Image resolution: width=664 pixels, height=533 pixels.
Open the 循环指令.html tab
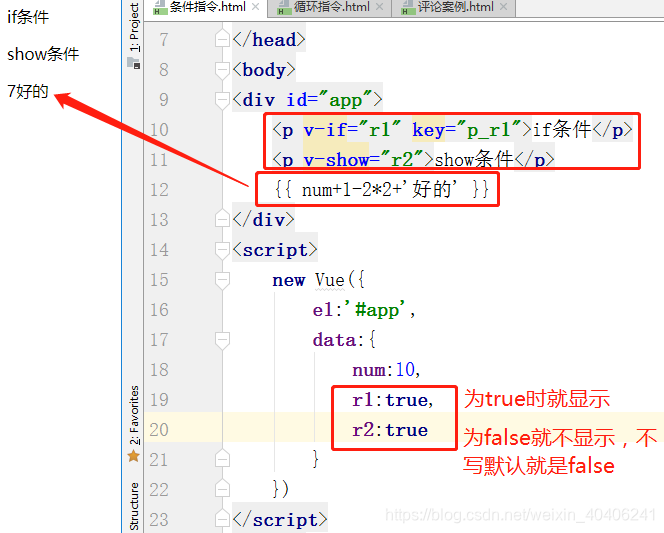point(331,7)
